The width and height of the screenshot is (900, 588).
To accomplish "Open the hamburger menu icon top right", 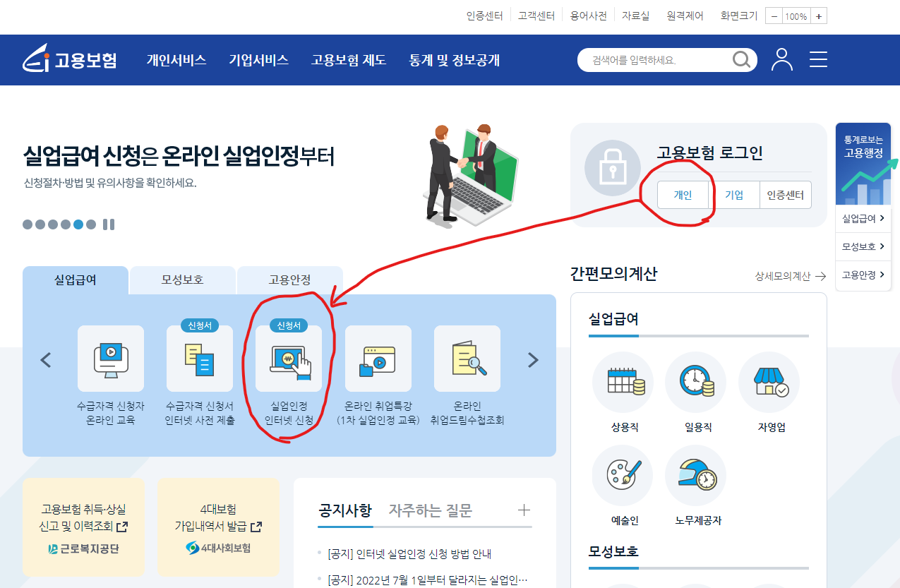I will 818,60.
